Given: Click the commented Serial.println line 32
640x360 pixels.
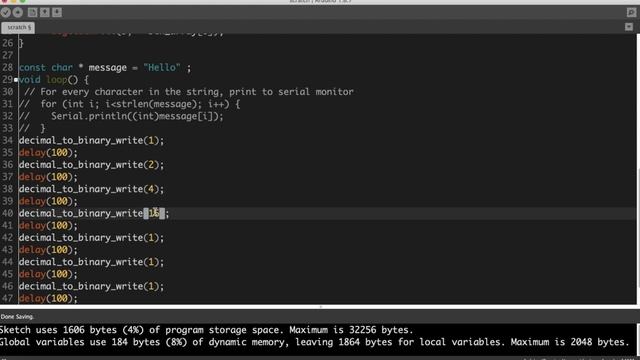Looking at the screenshot, I should coord(121,116).
